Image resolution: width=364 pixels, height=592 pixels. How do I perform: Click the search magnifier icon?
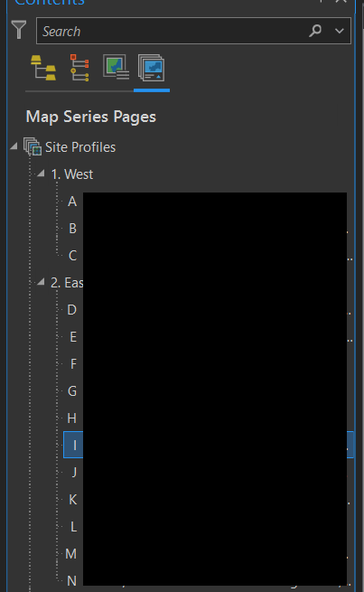(x=315, y=31)
